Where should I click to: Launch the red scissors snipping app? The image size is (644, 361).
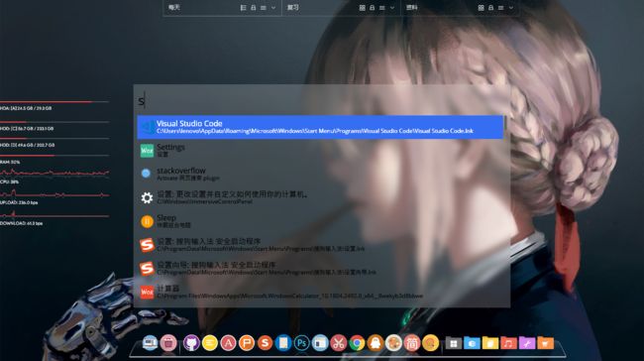pos(339,342)
